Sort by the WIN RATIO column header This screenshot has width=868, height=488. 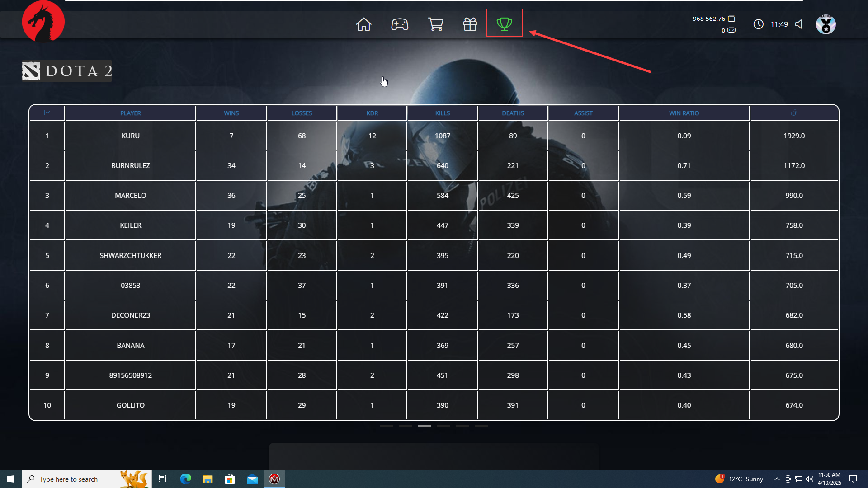point(684,113)
